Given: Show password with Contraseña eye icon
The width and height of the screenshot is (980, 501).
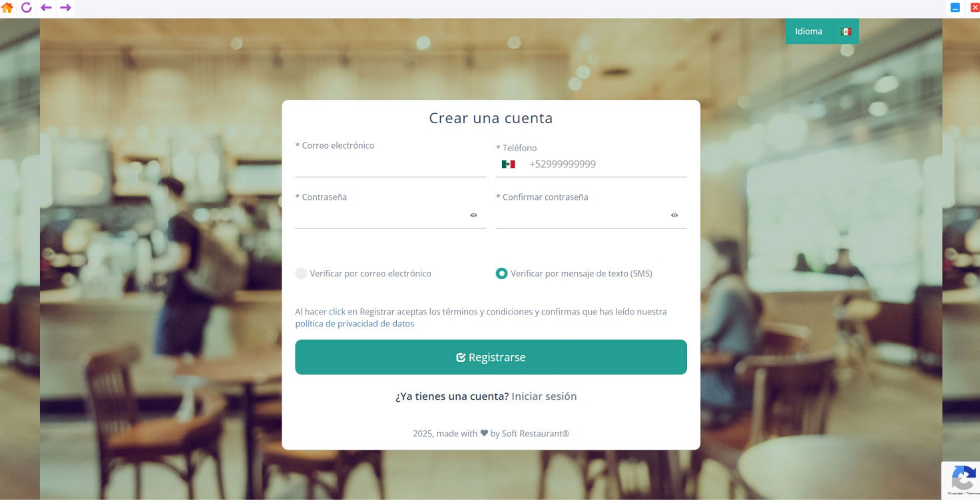Looking at the screenshot, I should (473, 215).
